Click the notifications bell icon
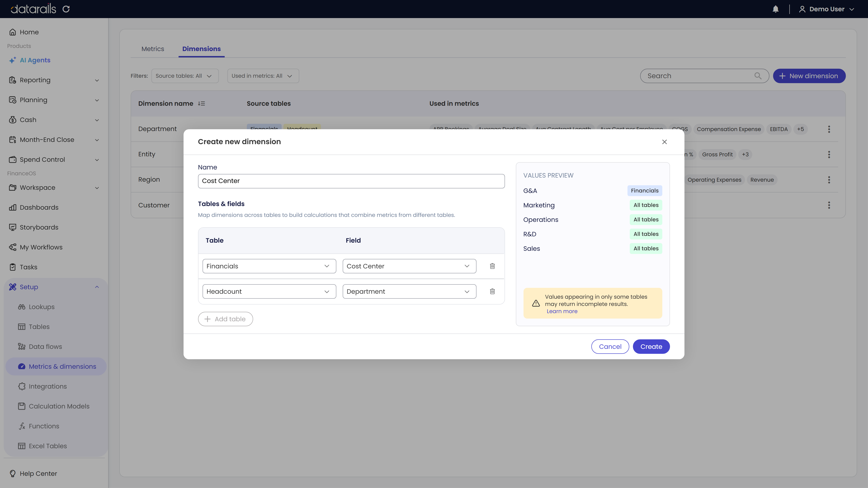Image resolution: width=868 pixels, height=488 pixels. point(776,9)
